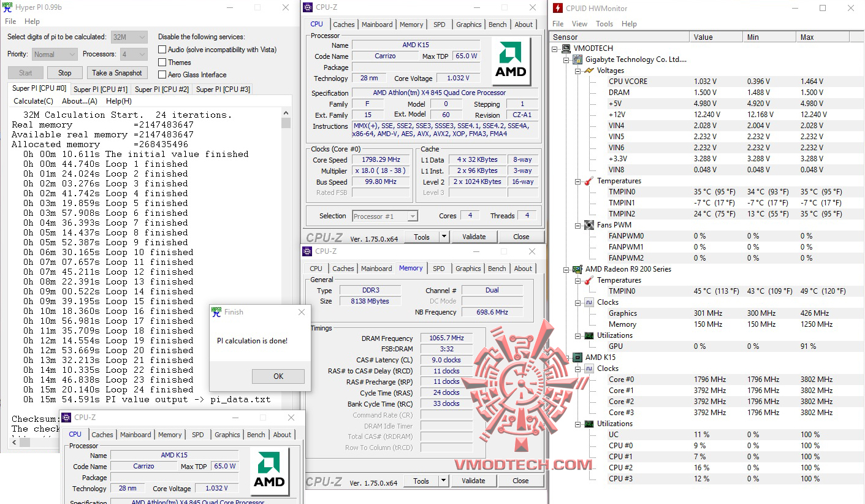Screen dimensions: 865x504
Task: Collapse the AMD Radeon R9 200 Series node
Action: pyautogui.click(x=566, y=269)
